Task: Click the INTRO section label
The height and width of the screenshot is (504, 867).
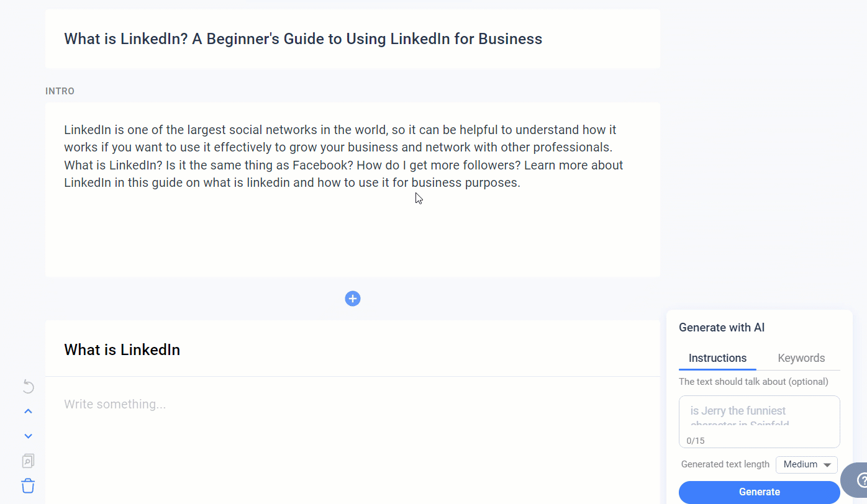Action: (60, 91)
